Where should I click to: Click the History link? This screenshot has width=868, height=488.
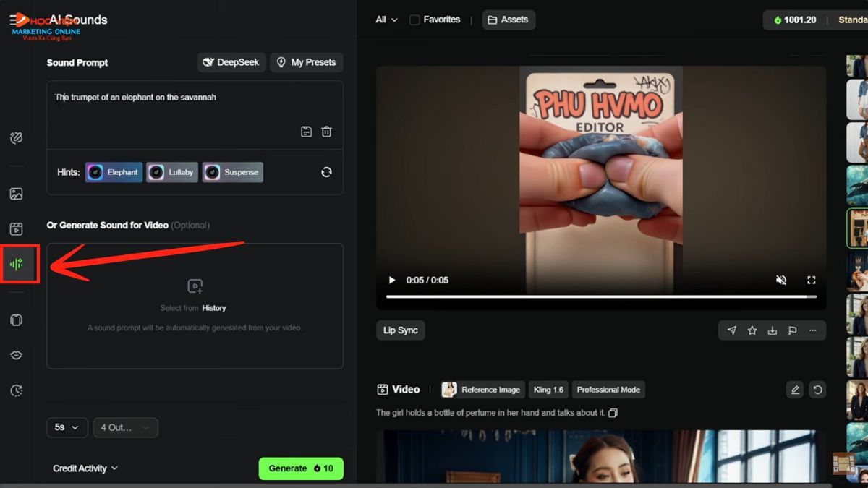tap(214, 308)
